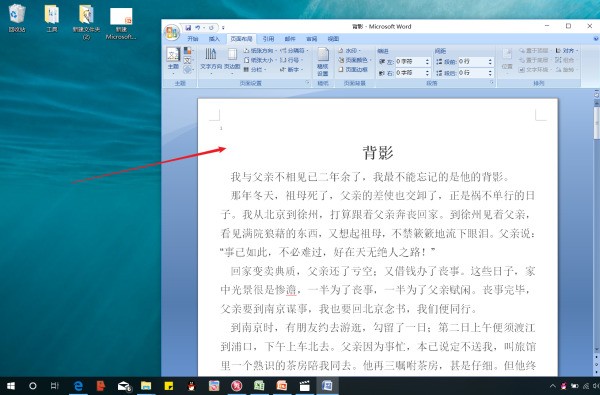This screenshot has height=395, width=600.
Task: Launch Microsoft Edge from taskbar
Action: (78, 386)
